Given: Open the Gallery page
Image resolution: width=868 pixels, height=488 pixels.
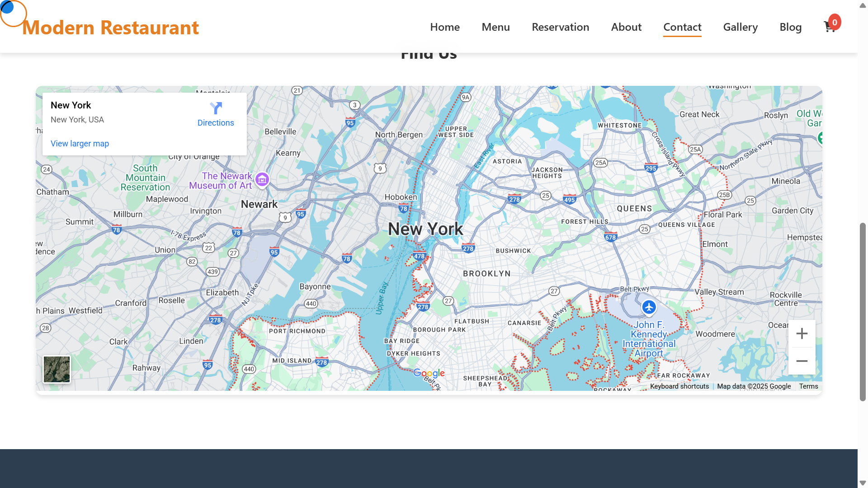Looking at the screenshot, I should tap(740, 27).
